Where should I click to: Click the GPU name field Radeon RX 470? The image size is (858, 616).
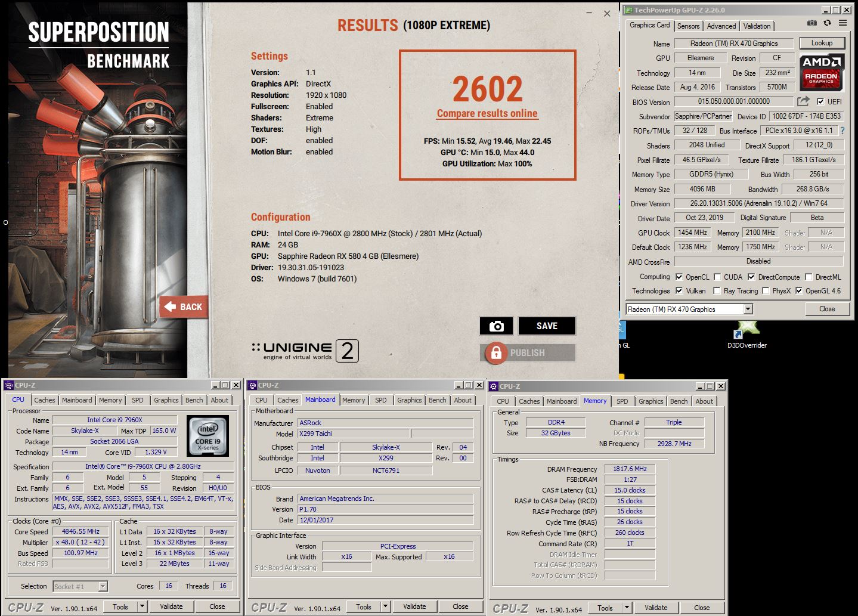pos(734,44)
